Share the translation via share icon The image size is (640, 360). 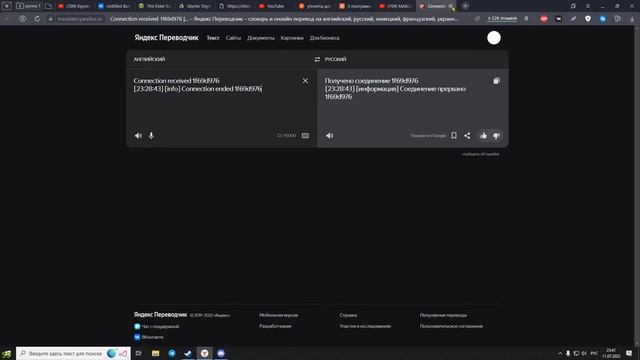pos(467,136)
